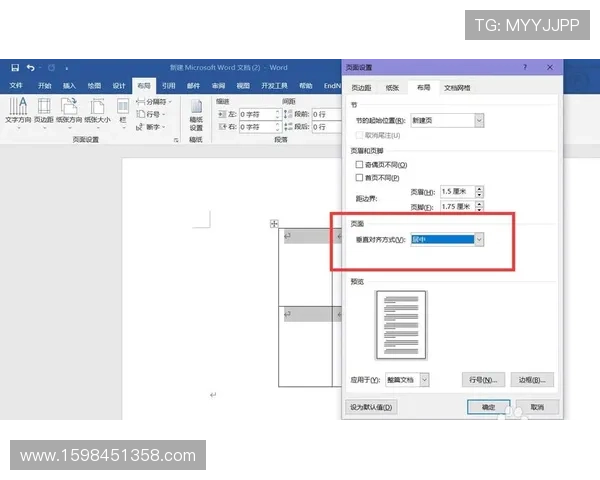Switch to the 开始 ribbon tab
The height and width of the screenshot is (480, 600).
pyautogui.click(x=44, y=85)
